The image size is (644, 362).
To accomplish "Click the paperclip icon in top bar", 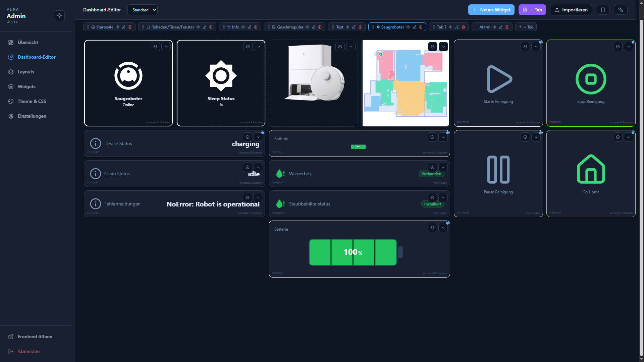I will tap(621, 10).
